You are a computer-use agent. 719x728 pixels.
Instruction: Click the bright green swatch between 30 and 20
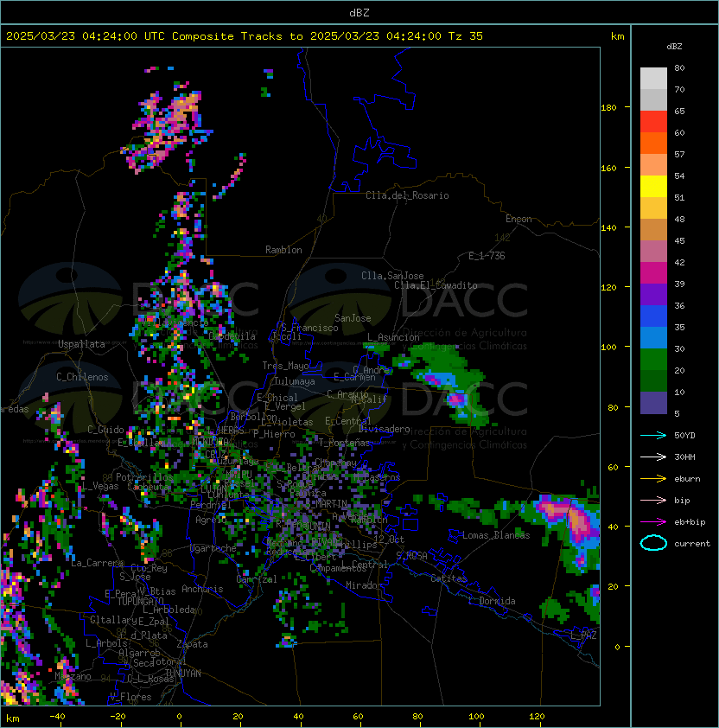[653, 360]
